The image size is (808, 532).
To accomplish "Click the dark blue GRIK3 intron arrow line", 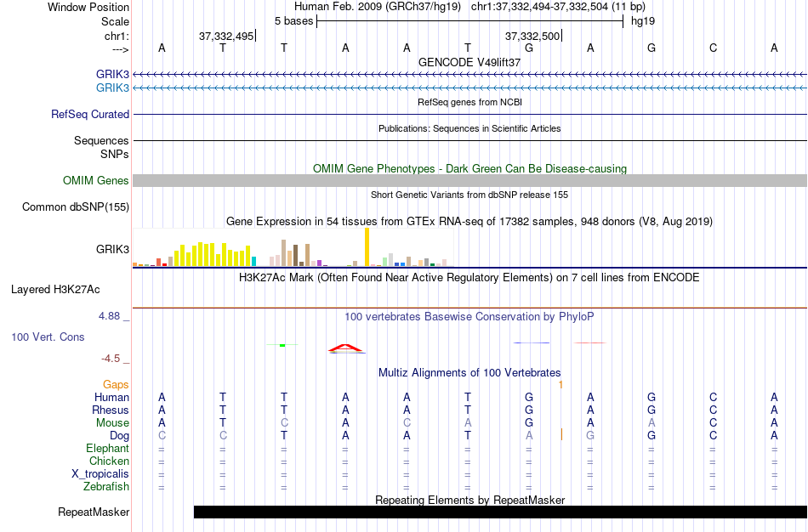I will pos(470,75).
